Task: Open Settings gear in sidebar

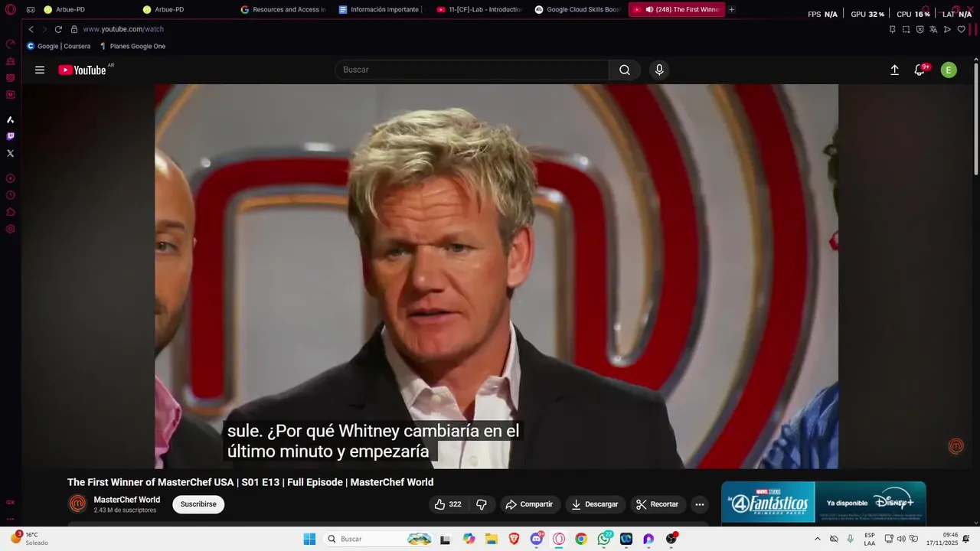Action: tap(11, 229)
